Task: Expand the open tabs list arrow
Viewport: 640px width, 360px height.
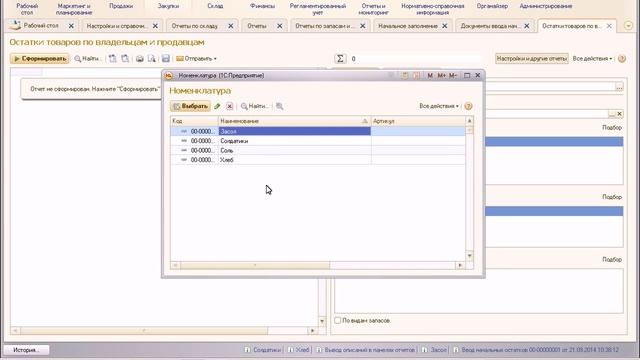Action: [x=628, y=26]
